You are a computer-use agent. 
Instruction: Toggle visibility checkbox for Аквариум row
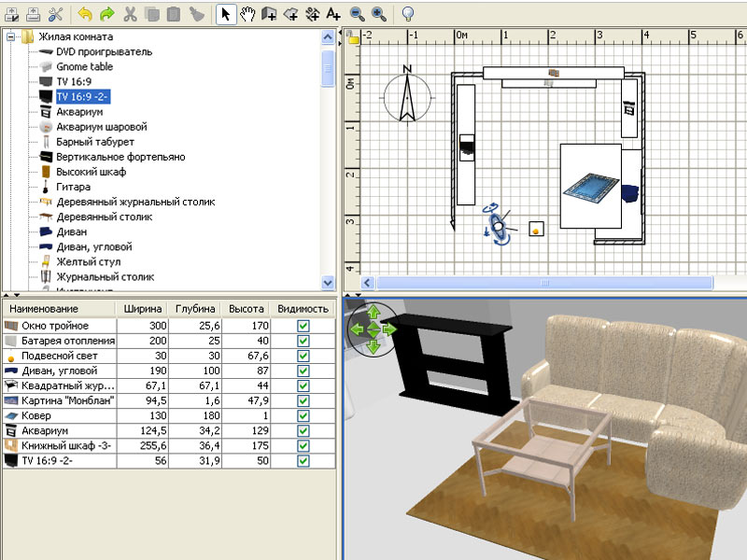point(303,431)
